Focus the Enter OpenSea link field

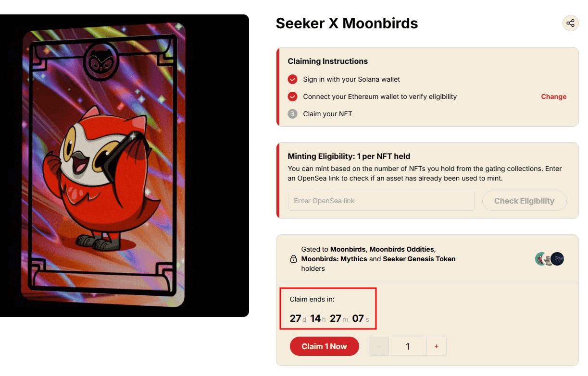point(381,201)
